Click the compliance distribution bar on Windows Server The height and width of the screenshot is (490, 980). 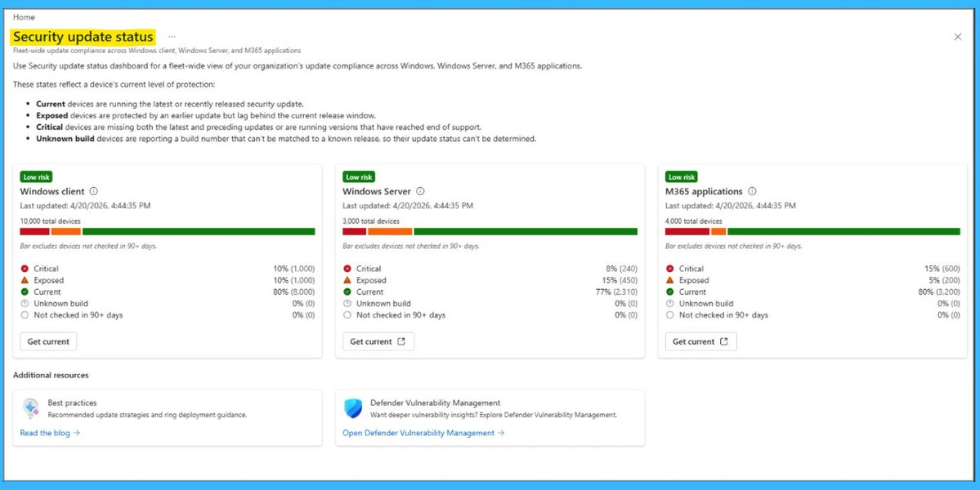pyautogui.click(x=489, y=231)
